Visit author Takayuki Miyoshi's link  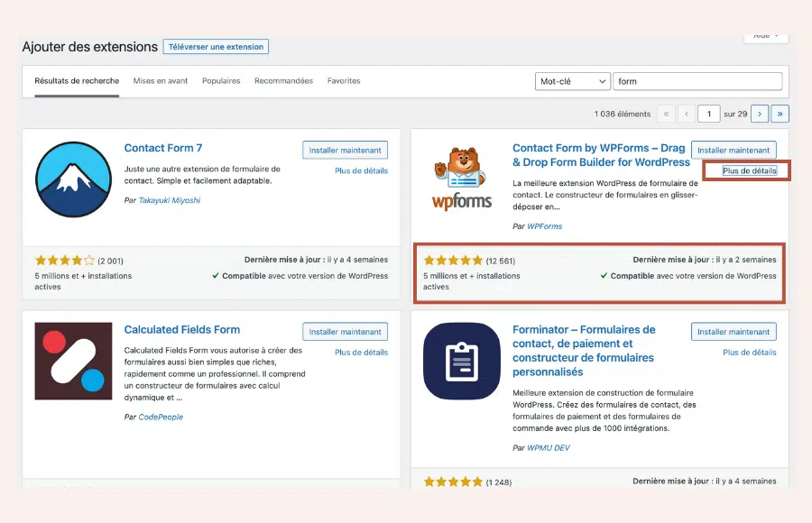click(x=170, y=200)
